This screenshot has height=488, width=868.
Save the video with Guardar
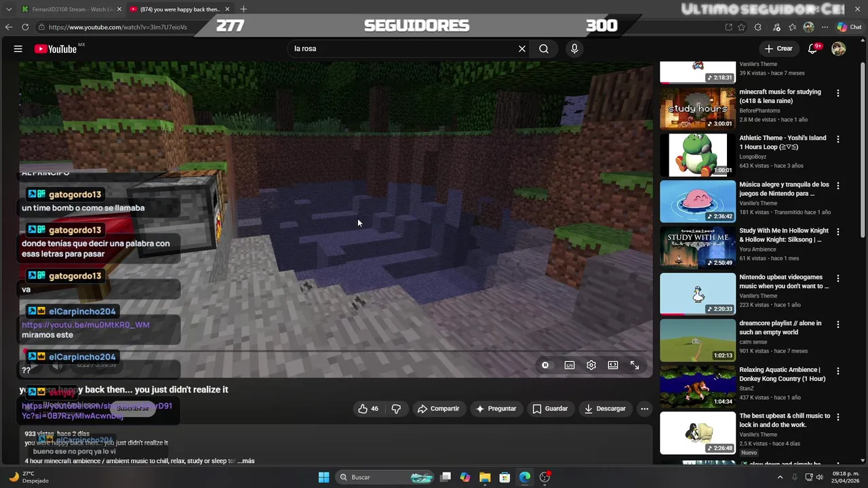[x=550, y=409]
